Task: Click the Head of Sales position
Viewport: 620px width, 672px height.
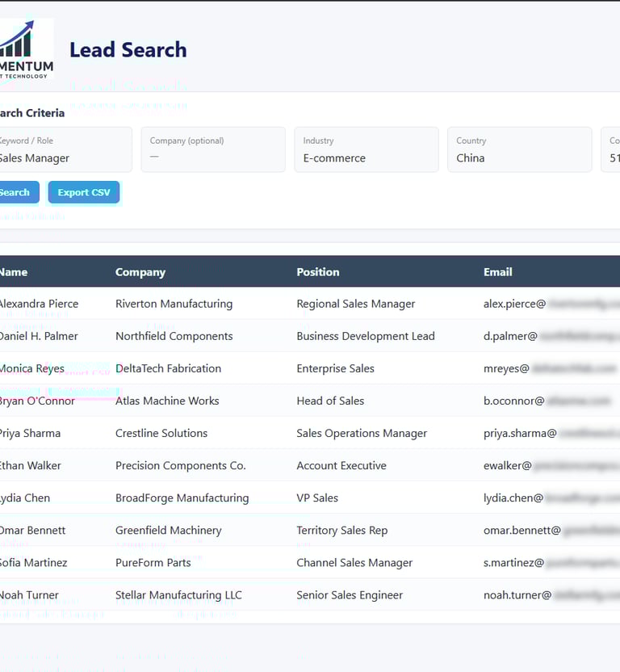Action: (x=330, y=401)
